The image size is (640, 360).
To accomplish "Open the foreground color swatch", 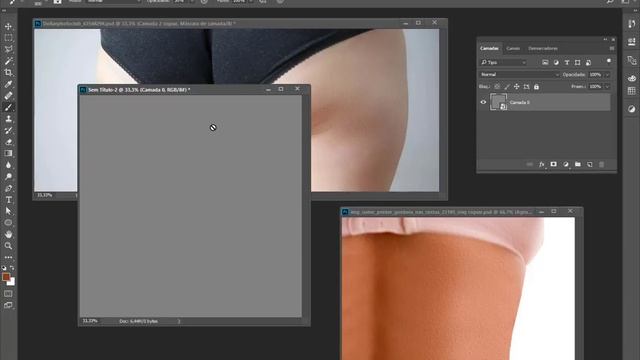I will [6, 277].
